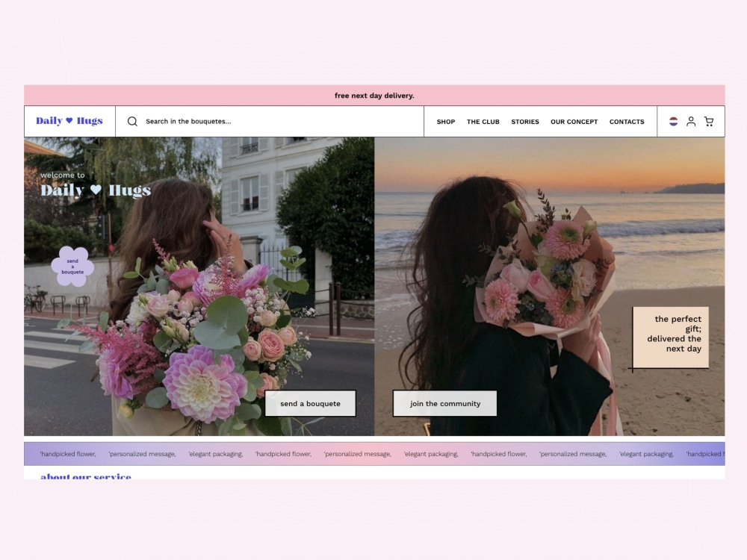Open THE CLUB menu item
This screenshot has width=747, height=560.
(x=483, y=122)
